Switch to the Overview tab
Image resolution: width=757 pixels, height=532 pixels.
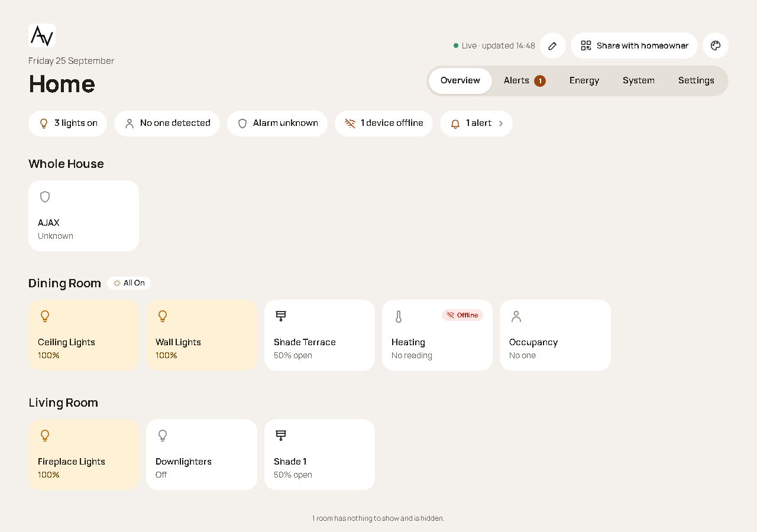(x=460, y=81)
